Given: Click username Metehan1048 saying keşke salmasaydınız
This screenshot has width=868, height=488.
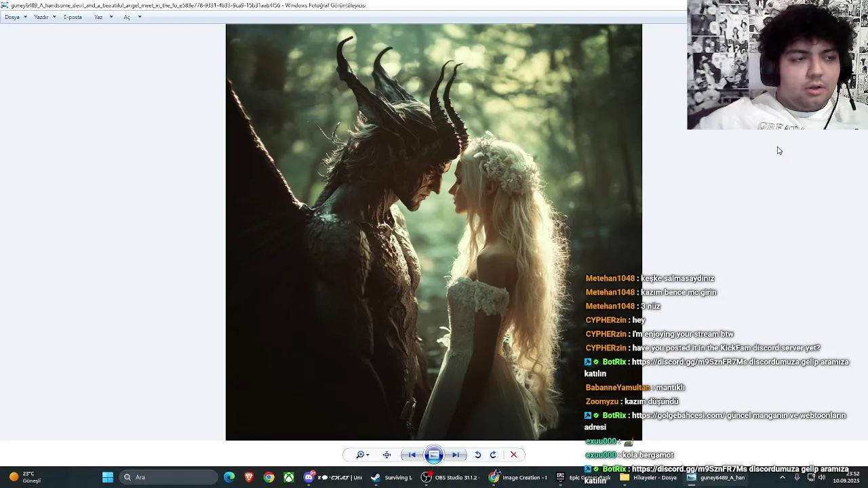Looking at the screenshot, I should pyautogui.click(x=610, y=279).
